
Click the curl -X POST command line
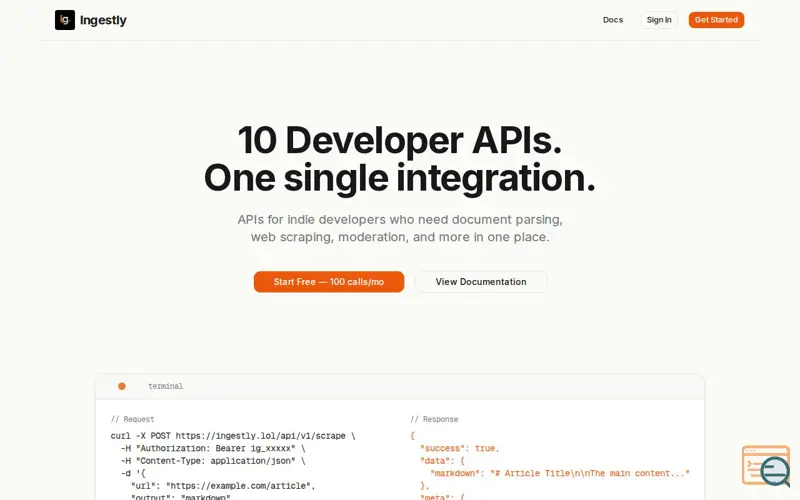[233, 436]
